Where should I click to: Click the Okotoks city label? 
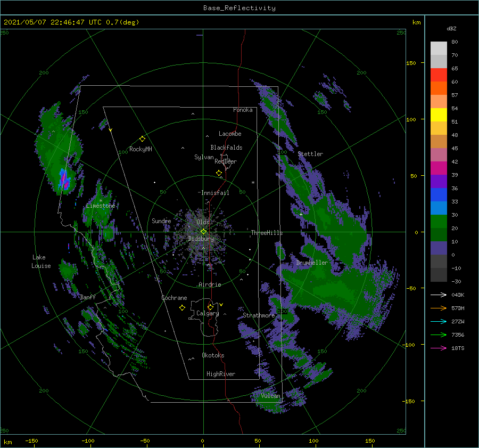(213, 355)
